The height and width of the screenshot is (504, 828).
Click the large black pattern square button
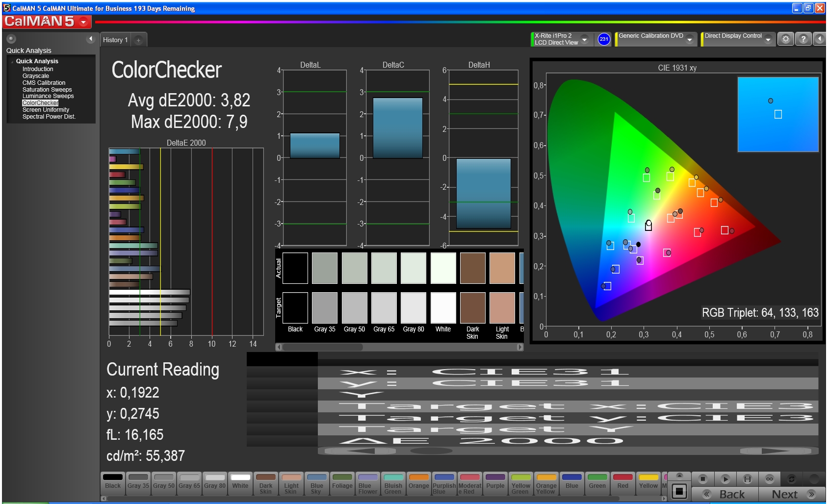[679, 491]
